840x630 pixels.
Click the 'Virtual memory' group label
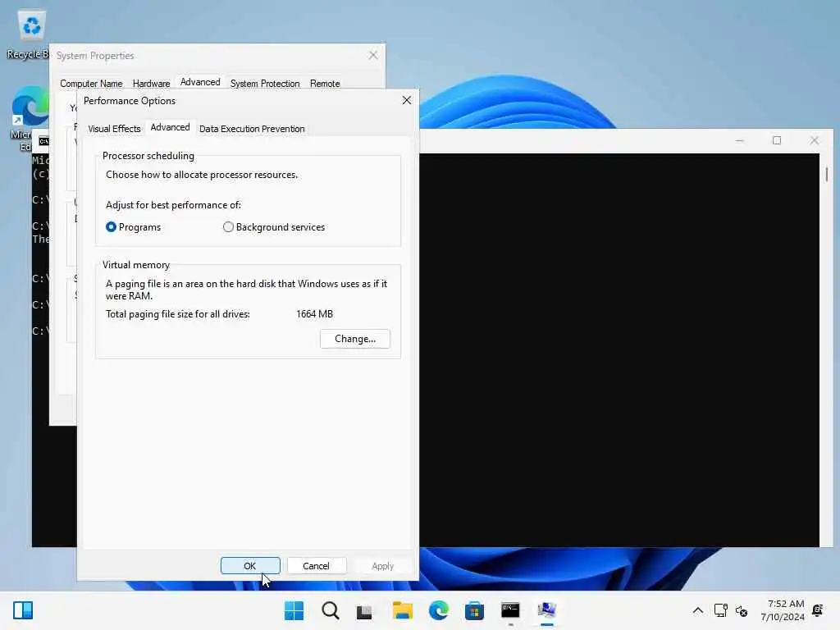[x=136, y=265]
